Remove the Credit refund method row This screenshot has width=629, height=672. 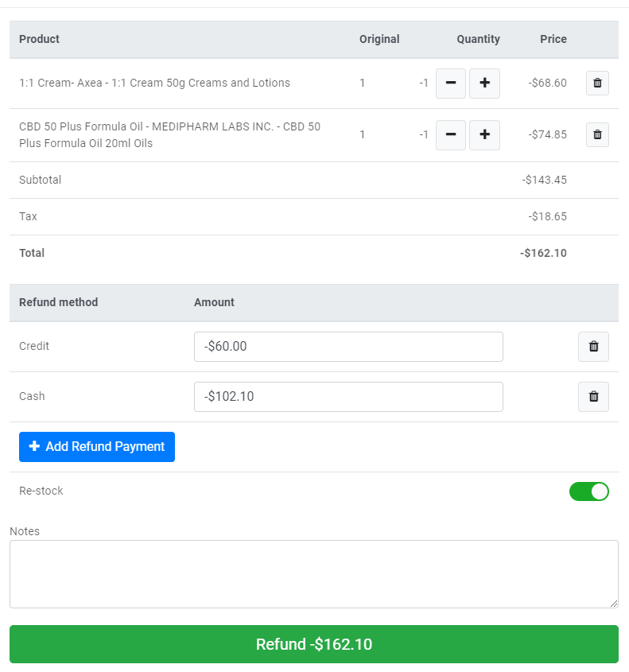(593, 347)
